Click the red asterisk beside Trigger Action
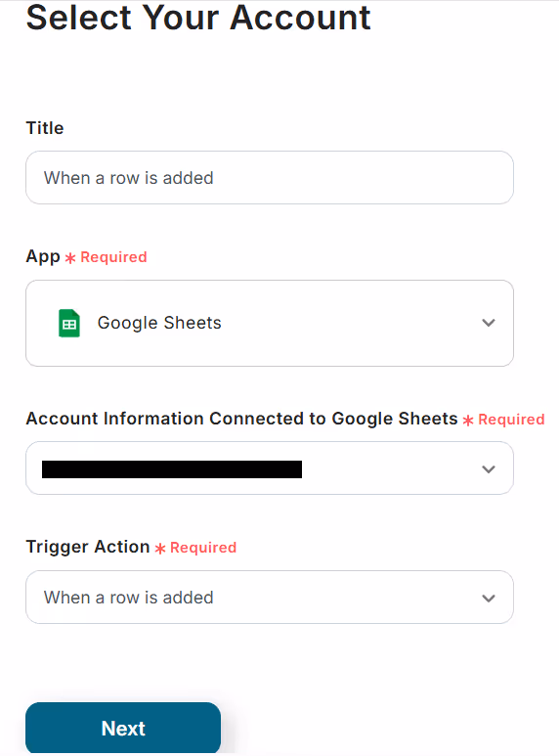Image resolution: width=559 pixels, height=756 pixels. click(160, 549)
